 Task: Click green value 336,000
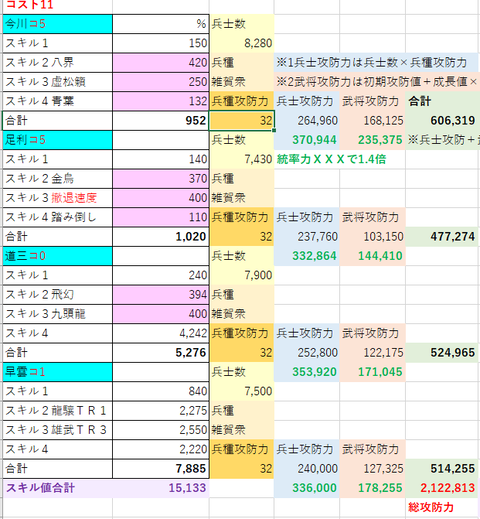(307, 488)
